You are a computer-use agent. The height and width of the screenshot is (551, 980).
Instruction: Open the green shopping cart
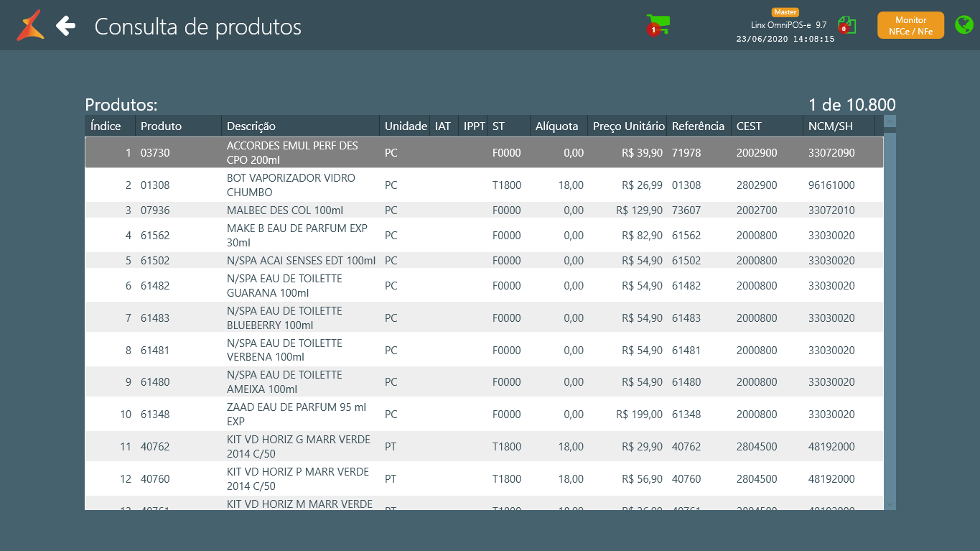pyautogui.click(x=658, y=24)
